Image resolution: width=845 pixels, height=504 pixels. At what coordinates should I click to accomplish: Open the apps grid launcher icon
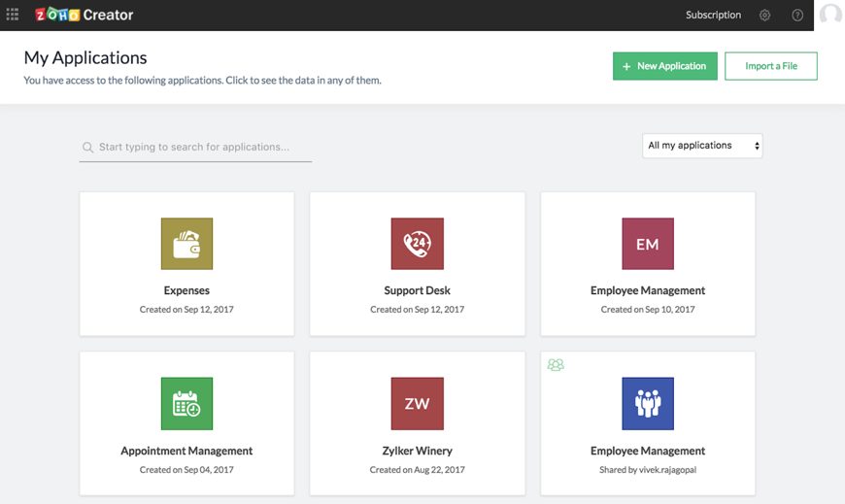click(13, 15)
